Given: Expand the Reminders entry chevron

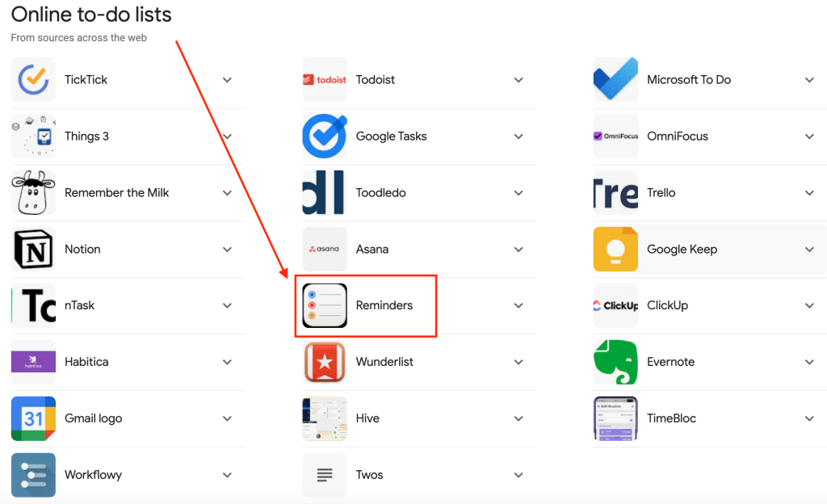Looking at the screenshot, I should pos(518,306).
